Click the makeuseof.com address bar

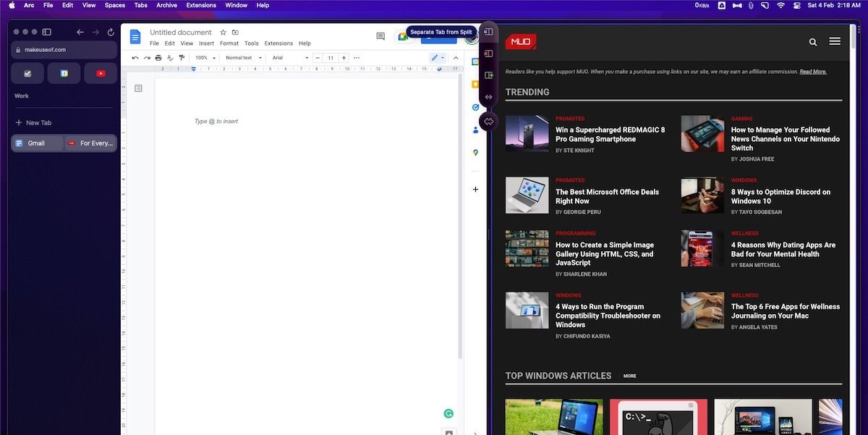click(64, 50)
